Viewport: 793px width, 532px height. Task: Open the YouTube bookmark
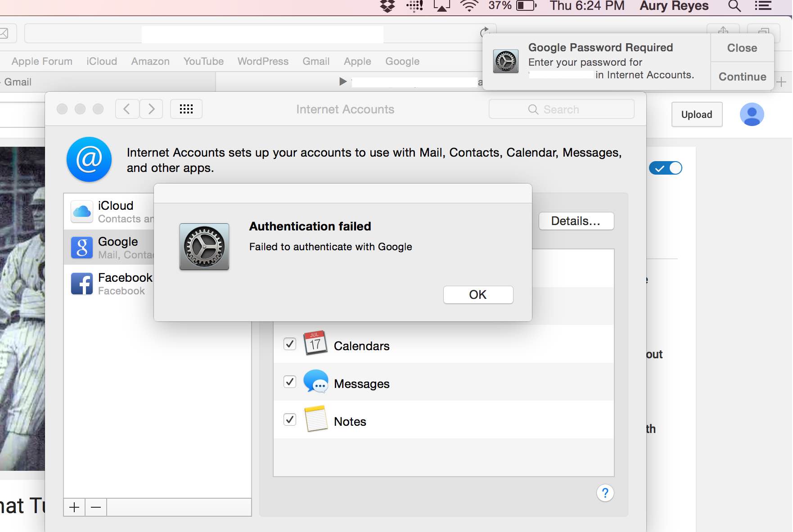tap(203, 61)
